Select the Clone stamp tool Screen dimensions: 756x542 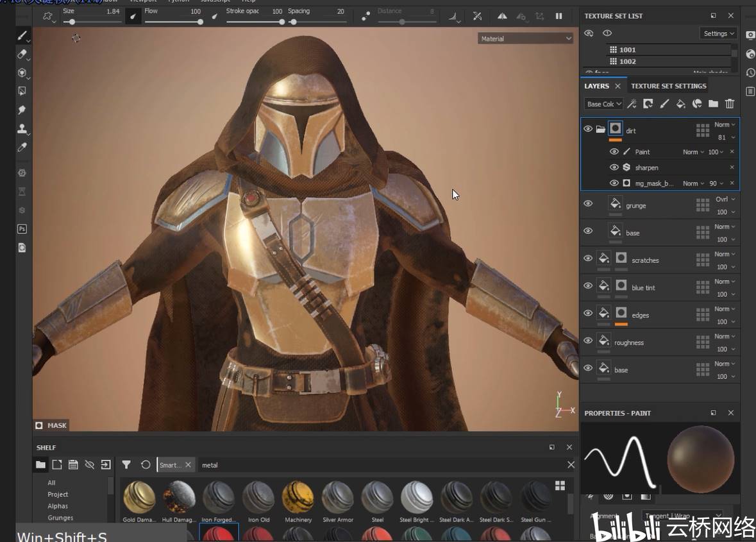(x=22, y=129)
